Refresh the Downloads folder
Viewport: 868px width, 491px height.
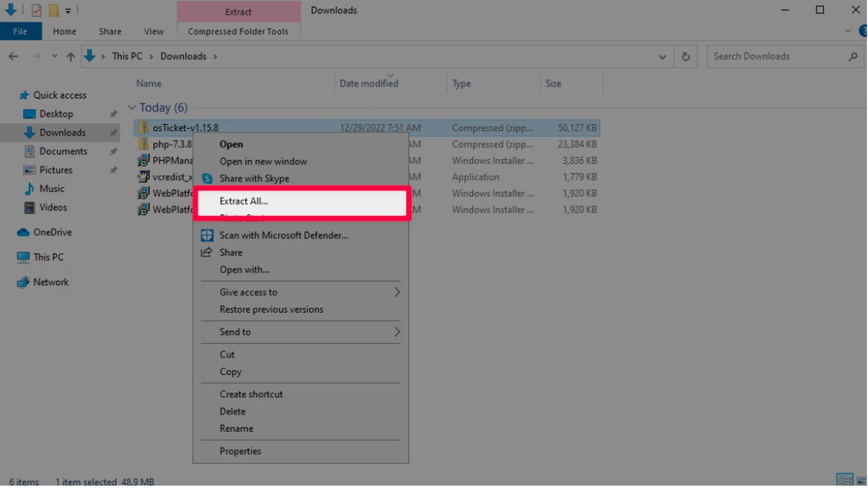pos(685,56)
